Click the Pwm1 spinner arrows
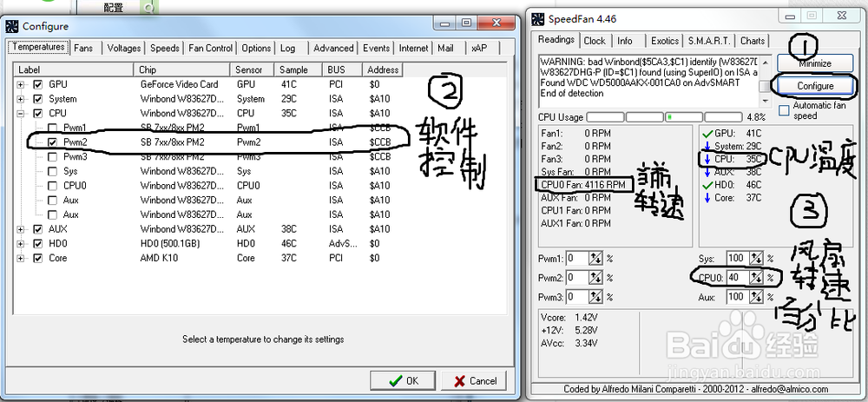Screen dimensions: 868x402 tap(595, 259)
